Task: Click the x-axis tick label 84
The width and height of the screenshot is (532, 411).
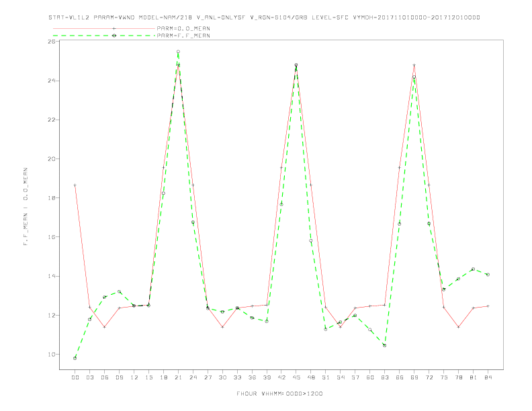Action: [x=488, y=377]
